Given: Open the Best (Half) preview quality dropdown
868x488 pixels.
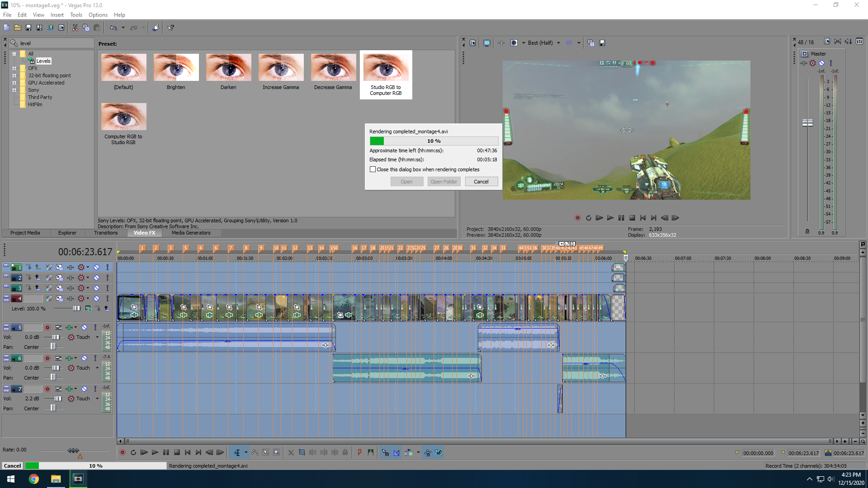Looking at the screenshot, I should (559, 43).
